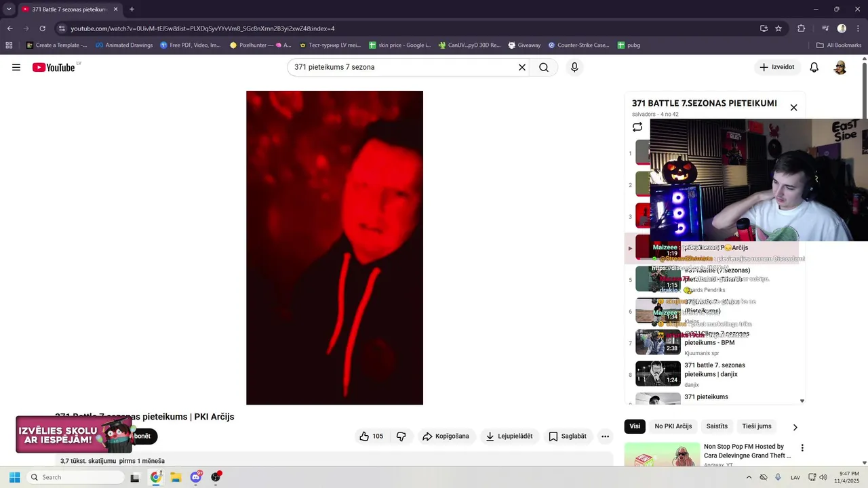Close the playlist panel
This screenshot has height=488, width=868.
click(793, 107)
